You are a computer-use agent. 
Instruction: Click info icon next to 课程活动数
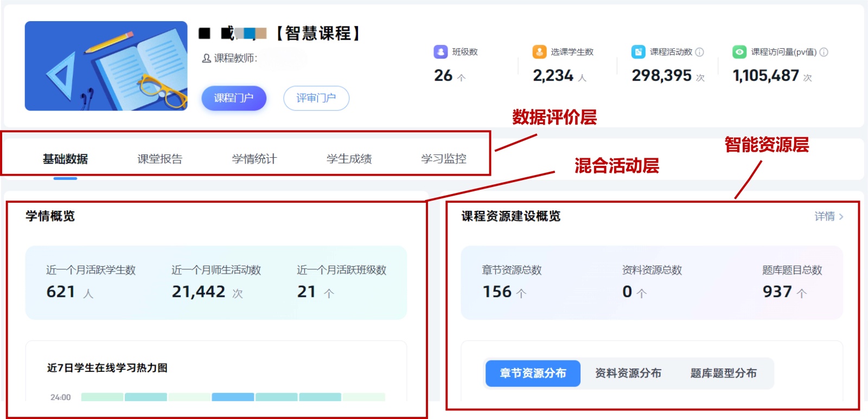tap(700, 52)
